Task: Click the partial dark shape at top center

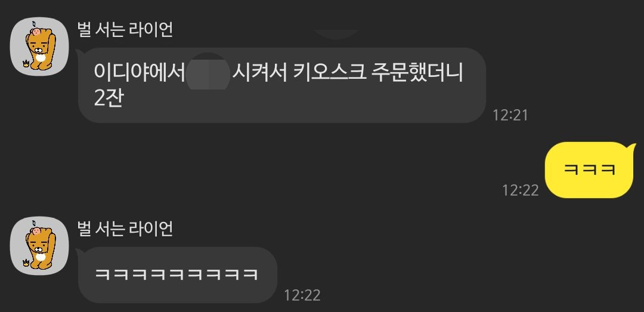Action: tap(336, 34)
